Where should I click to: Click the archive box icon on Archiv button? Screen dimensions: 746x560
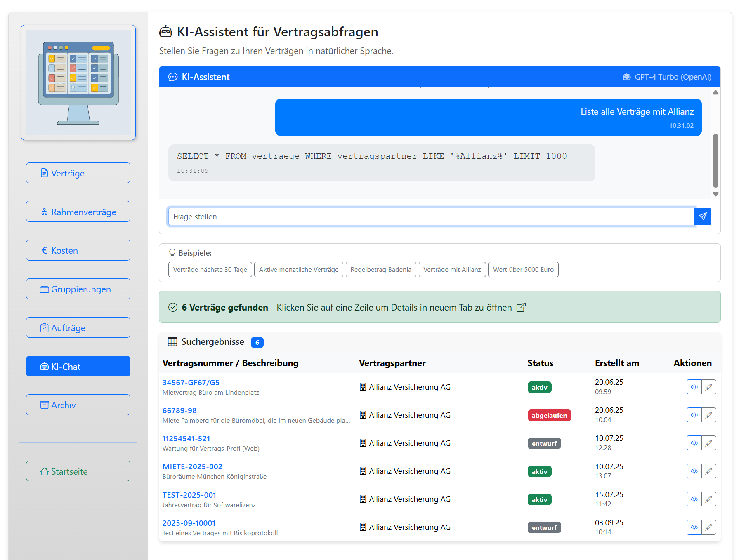(44, 405)
